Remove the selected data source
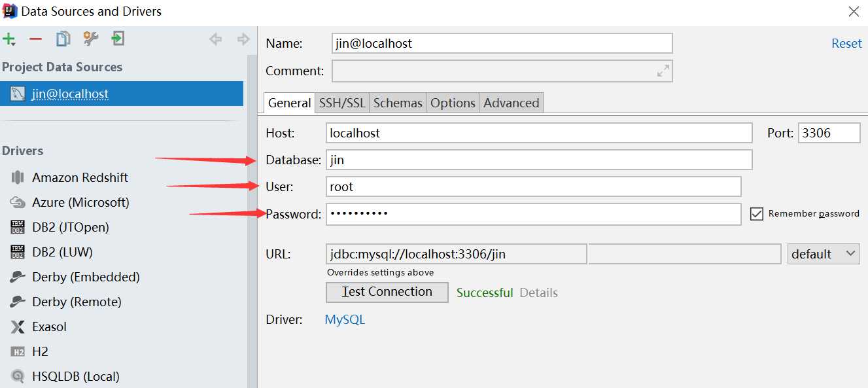Viewport: 868px width, 388px height. (x=35, y=39)
